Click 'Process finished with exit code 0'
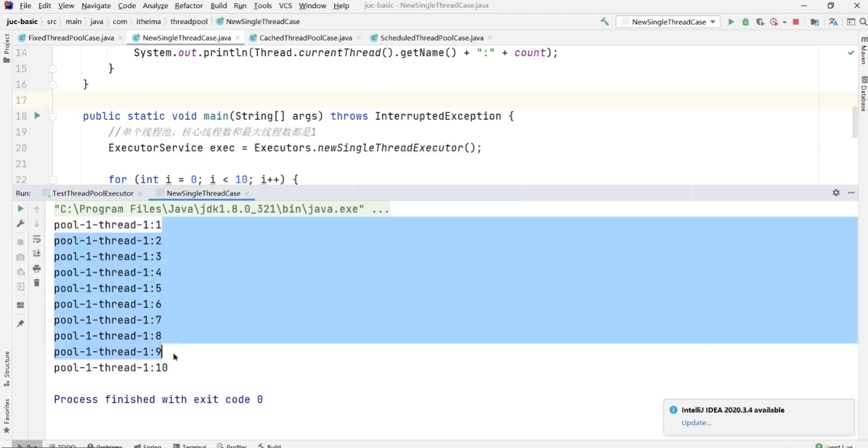 [158, 399]
